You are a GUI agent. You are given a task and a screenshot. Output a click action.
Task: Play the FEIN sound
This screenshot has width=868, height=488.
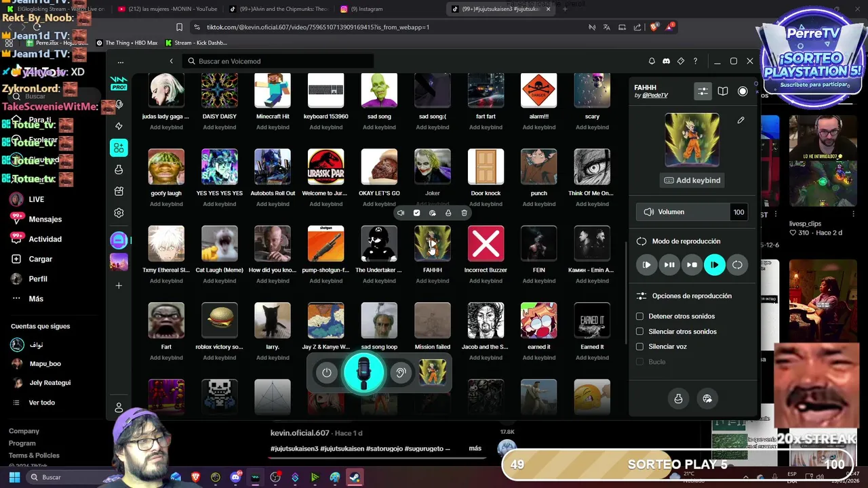(x=539, y=244)
